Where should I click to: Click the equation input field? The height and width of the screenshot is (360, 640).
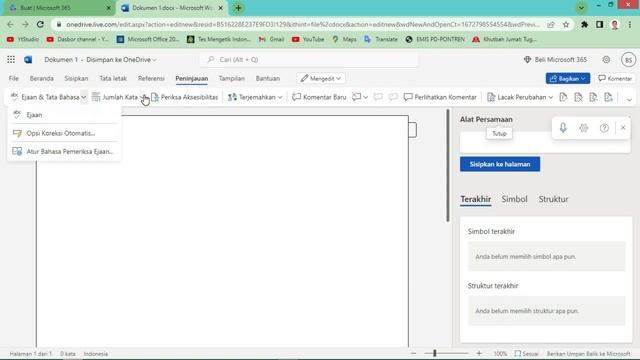click(x=545, y=143)
